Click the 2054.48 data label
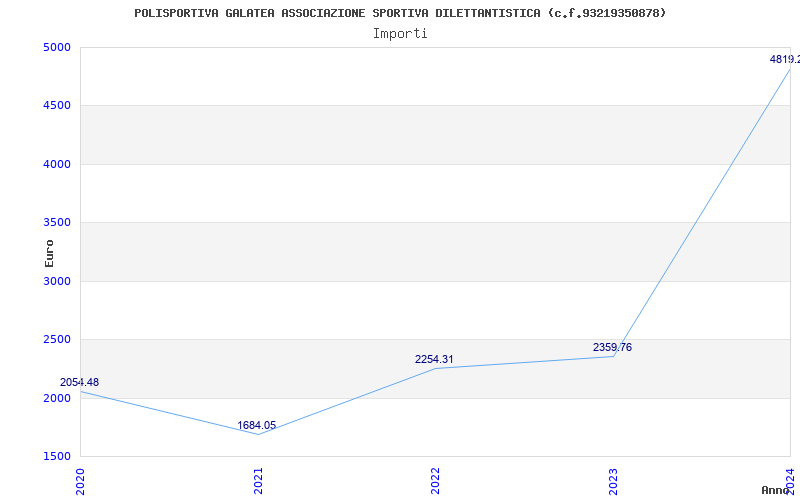The width and height of the screenshot is (800, 500). pyautogui.click(x=80, y=382)
